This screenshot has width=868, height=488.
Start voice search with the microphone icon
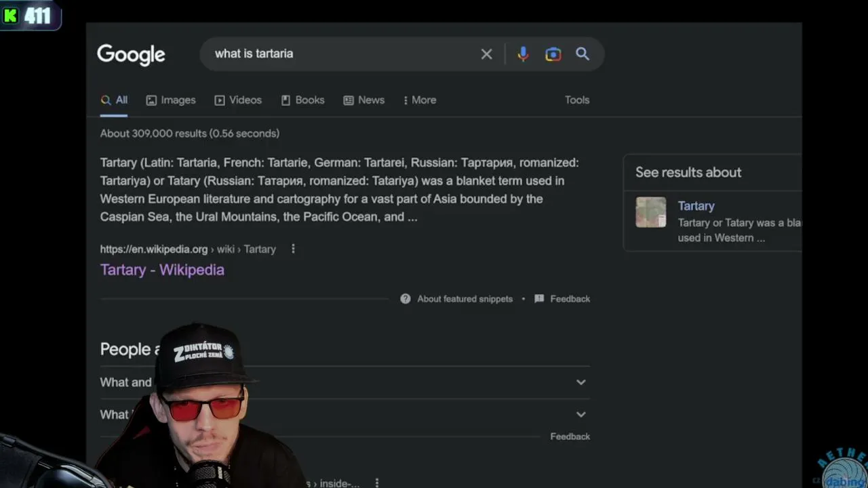[x=523, y=54]
